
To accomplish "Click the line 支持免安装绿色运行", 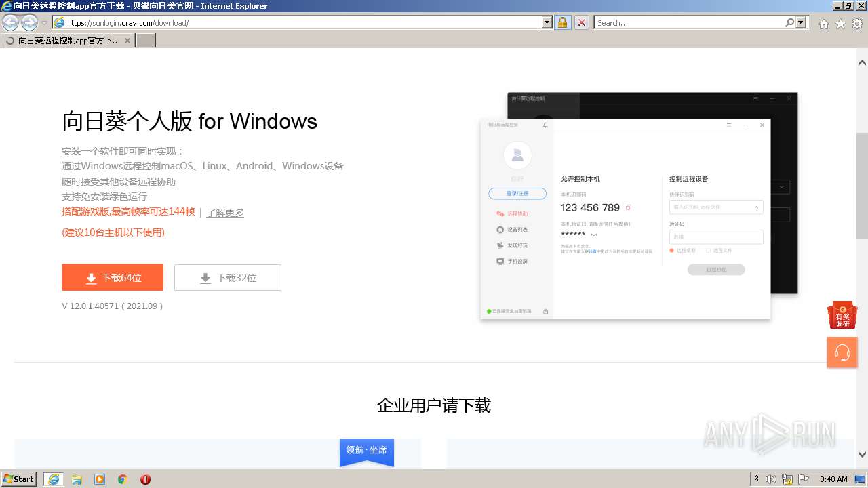I will (x=104, y=197).
